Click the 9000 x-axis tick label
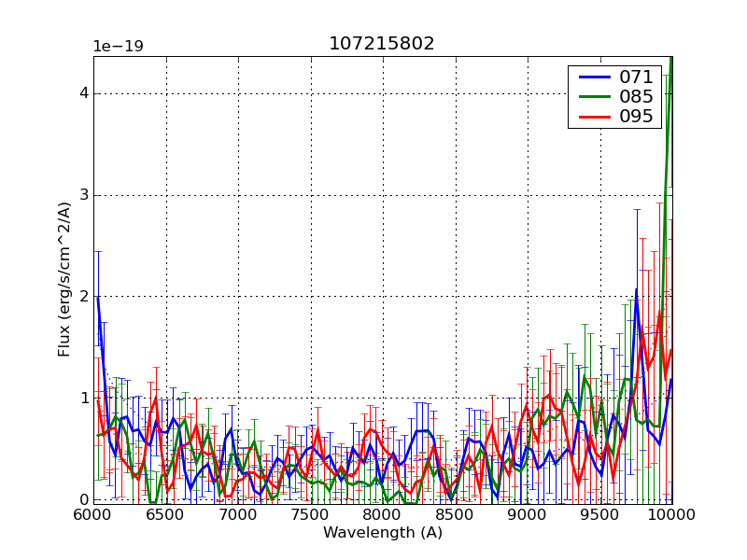 coord(528,515)
